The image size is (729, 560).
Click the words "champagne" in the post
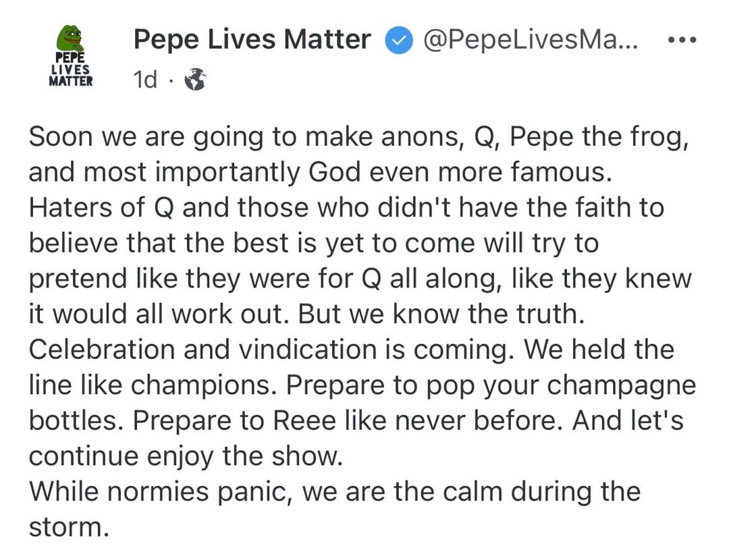(621, 385)
